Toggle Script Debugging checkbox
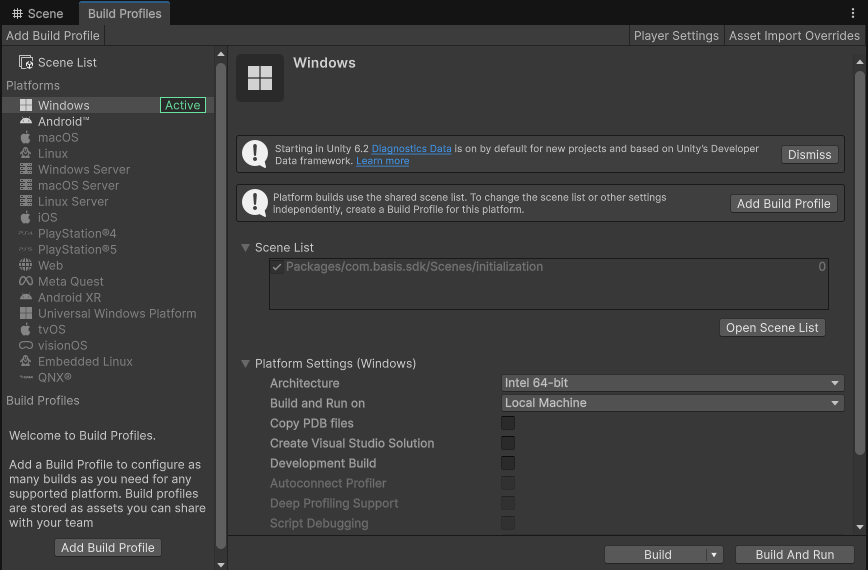 [508, 522]
